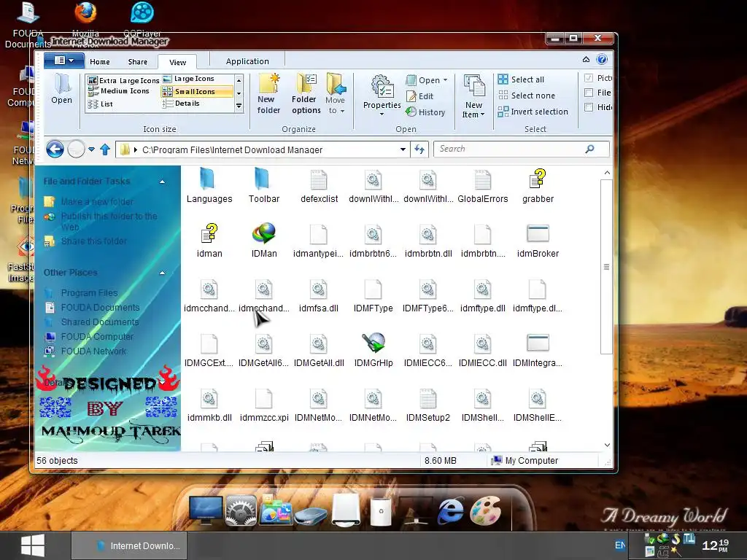Screen dimensions: 747x560
Task: Toggle the Hid checkbox in ribbon
Action: (589, 107)
